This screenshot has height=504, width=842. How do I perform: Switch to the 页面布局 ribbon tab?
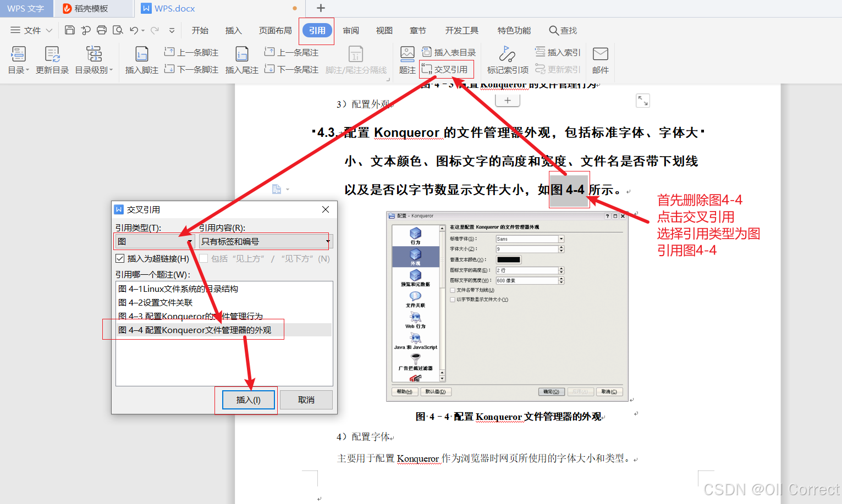pos(276,30)
